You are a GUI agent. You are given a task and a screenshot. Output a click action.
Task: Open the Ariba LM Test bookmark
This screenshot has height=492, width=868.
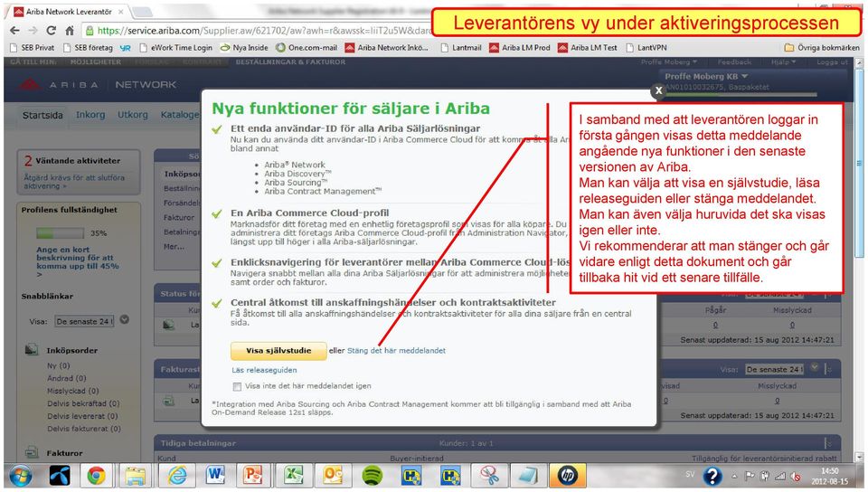[588, 48]
